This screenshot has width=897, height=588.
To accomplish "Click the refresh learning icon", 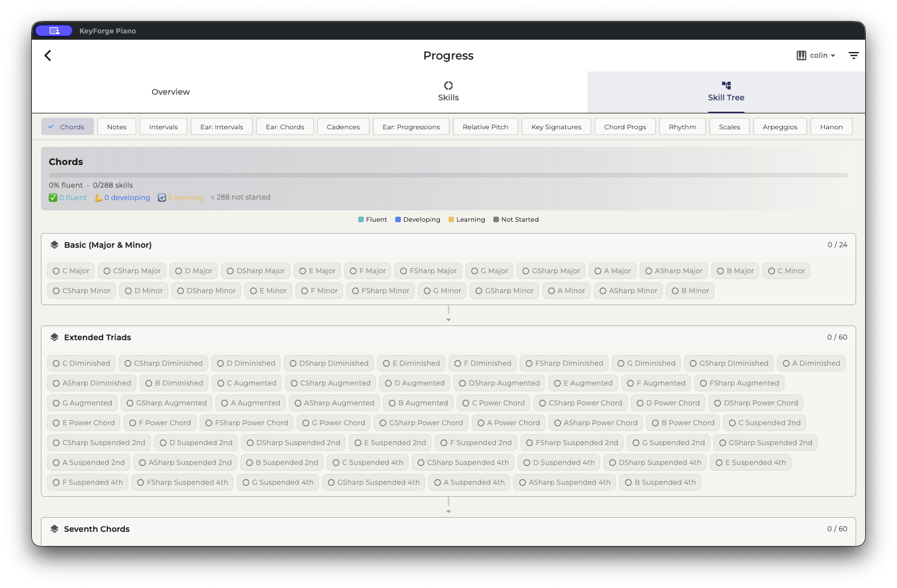I will [162, 198].
